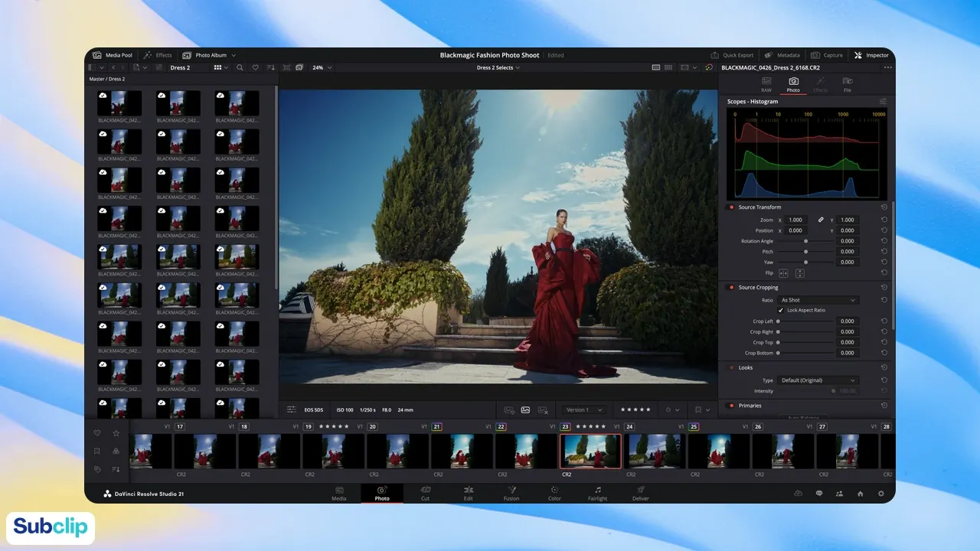Toggle the Primaries section enable dot

pos(731,406)
